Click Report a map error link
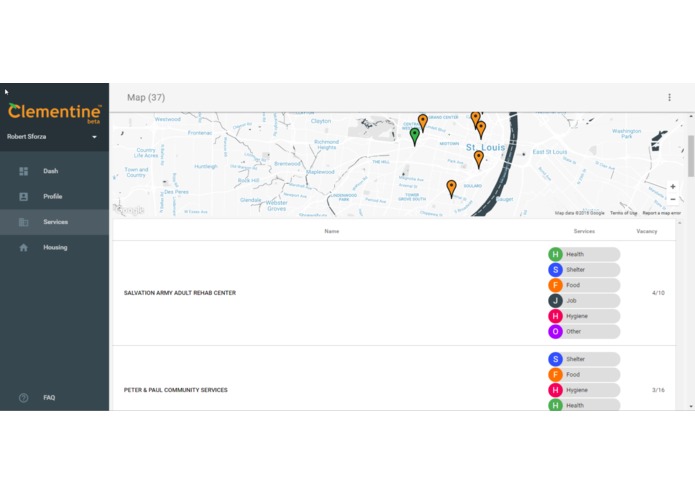Image resolution: width=695 pixels, height=494 pixels. tap(661, 213)
